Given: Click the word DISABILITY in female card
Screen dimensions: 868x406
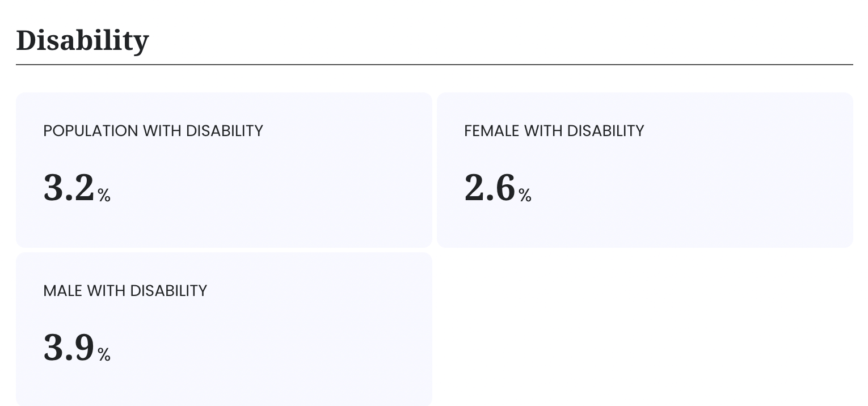Looking at the screenshot, I should click(x=606, y=131).
